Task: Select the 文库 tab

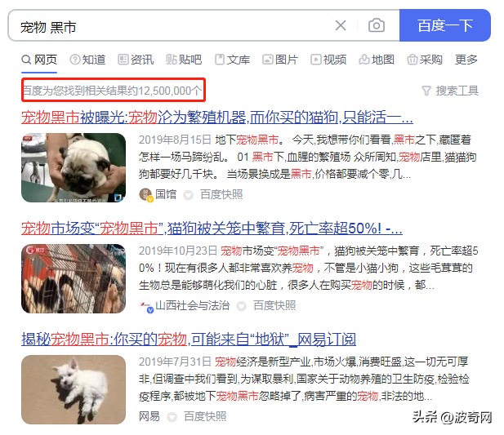Action: click(x=232, y=60)
